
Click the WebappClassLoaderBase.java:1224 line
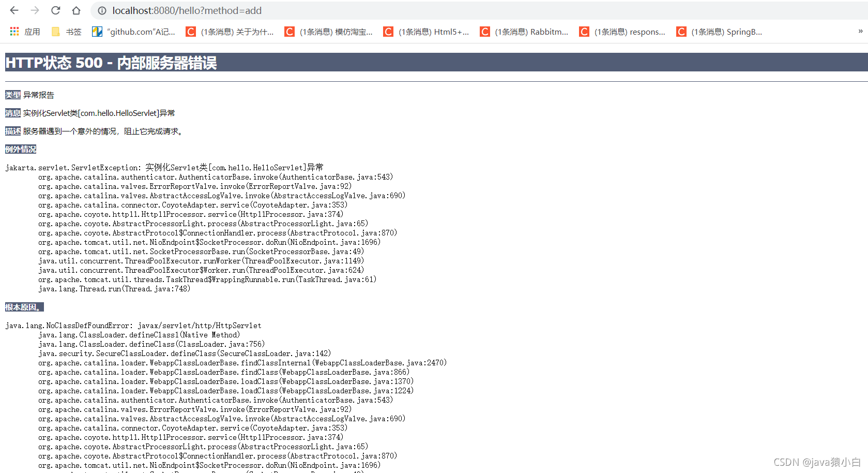[x=226, y=391]
